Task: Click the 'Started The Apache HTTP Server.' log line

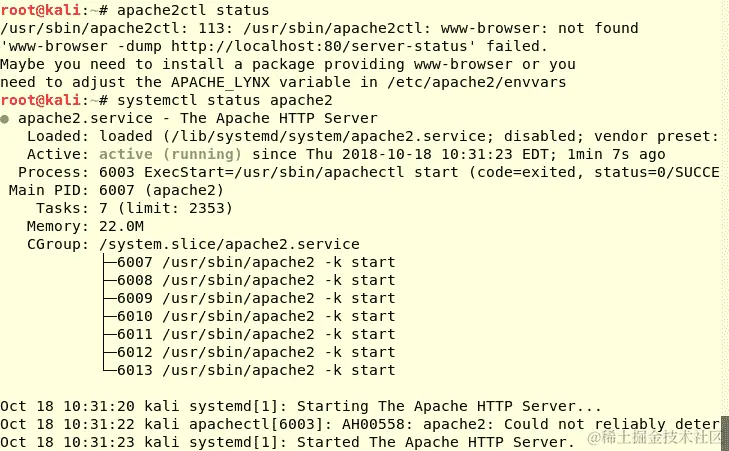Action: (x=287, y=443)
